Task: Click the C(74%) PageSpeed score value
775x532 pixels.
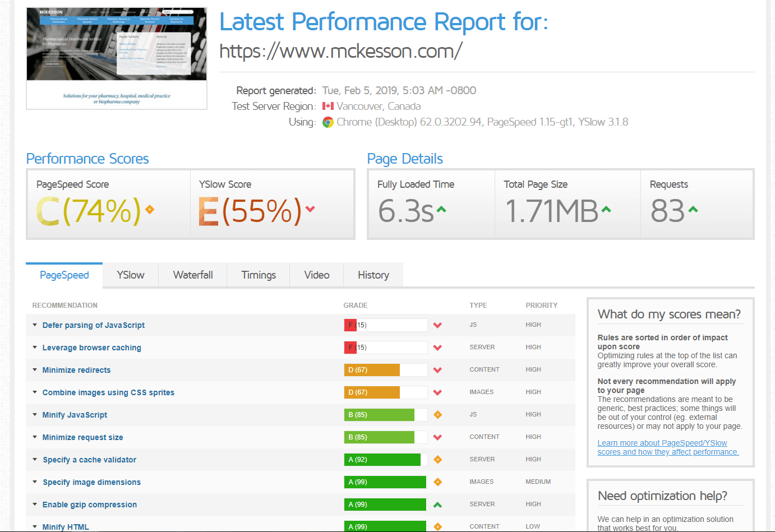Action: coord(89,211)
